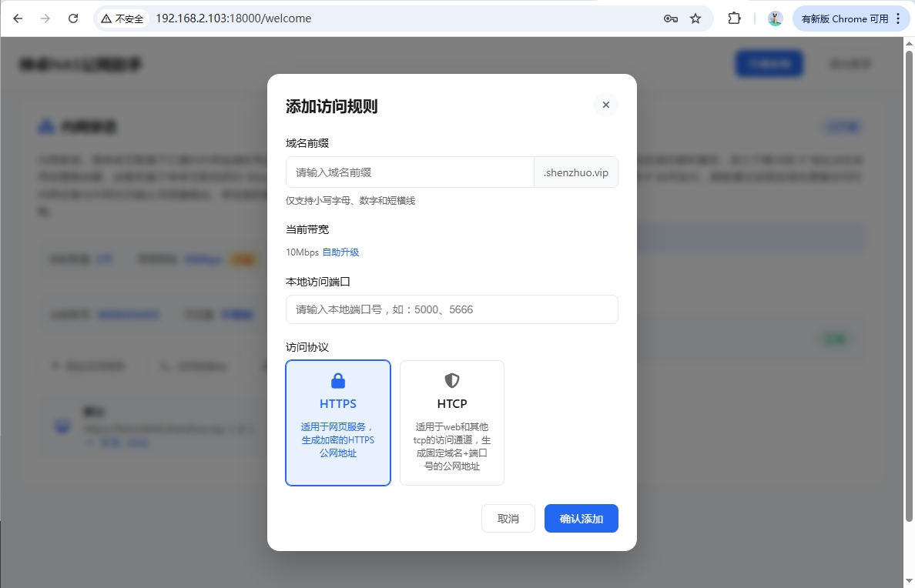Screen dimensions: 915x588
Task: Go back using browser back arrow
Action: (x=18, y=18)
